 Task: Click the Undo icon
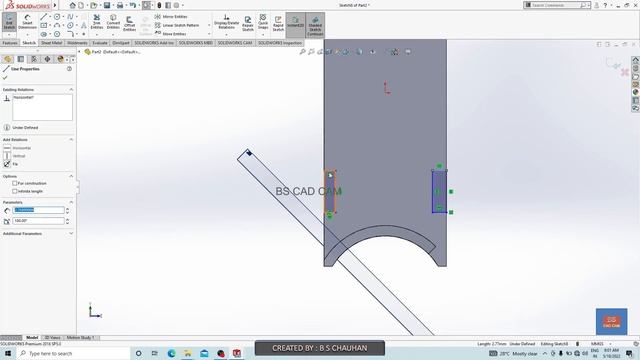click(133, 5)
